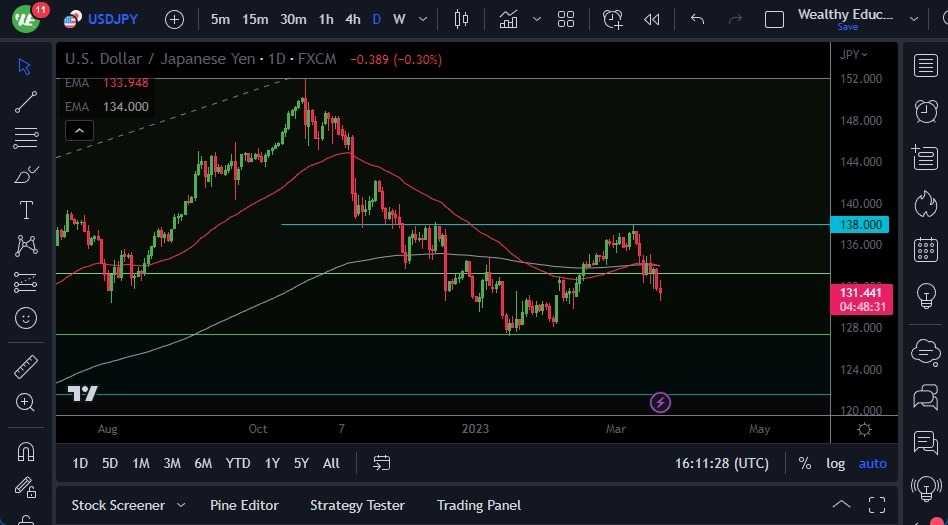Collapse the EMA indicator legend

tap(79, 130)
